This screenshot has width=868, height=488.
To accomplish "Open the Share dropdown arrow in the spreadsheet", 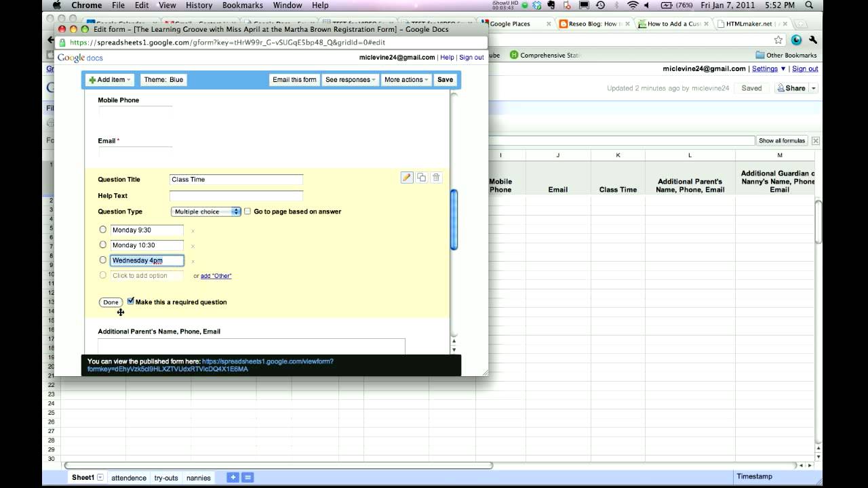I will (814, 88).
